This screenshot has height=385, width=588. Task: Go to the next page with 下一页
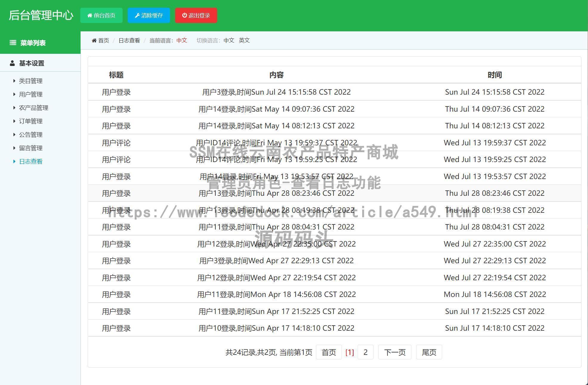(394, 352)
